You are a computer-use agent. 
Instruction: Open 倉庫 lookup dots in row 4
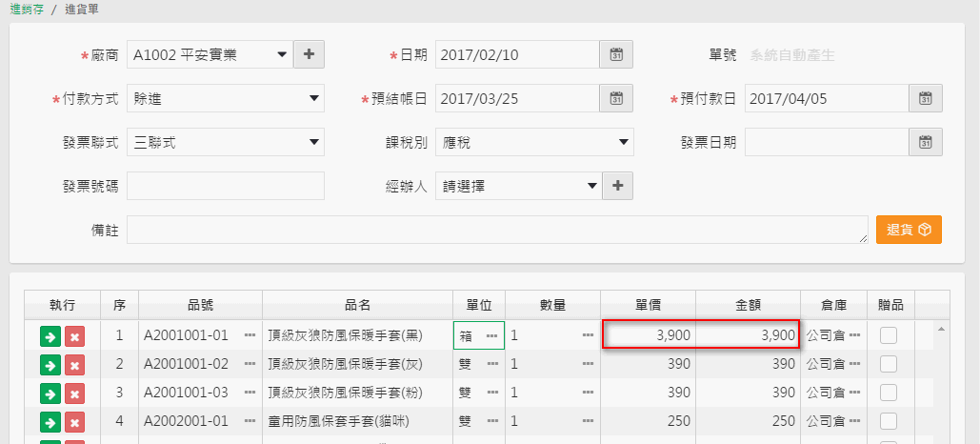(854, 421)
